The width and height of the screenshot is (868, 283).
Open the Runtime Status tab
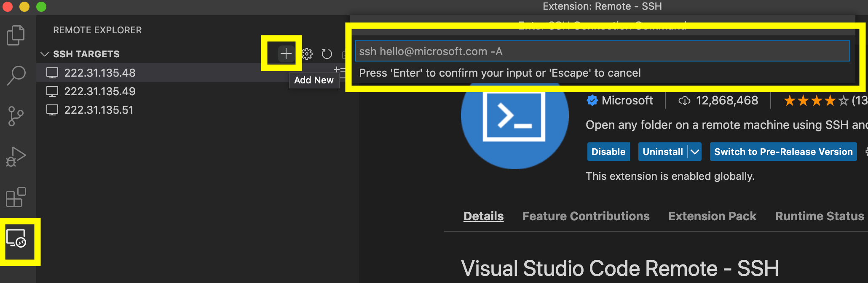tap(820, 216)
